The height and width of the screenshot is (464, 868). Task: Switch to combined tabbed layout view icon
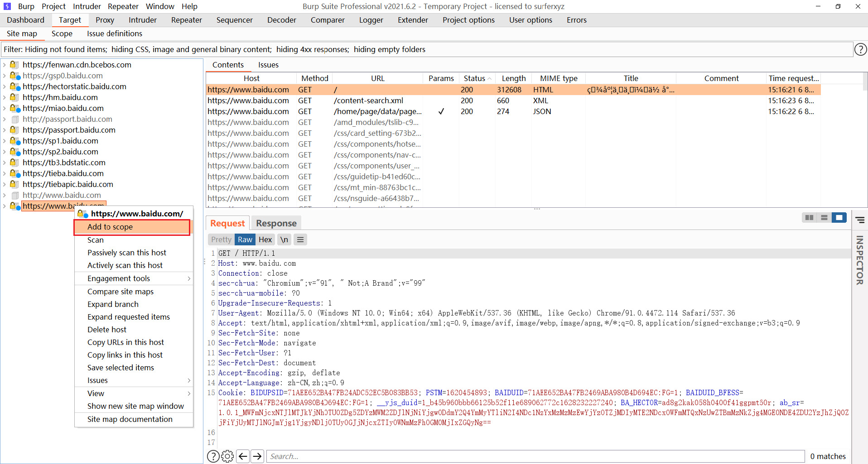pyautogui.click(x=839, y=218)
